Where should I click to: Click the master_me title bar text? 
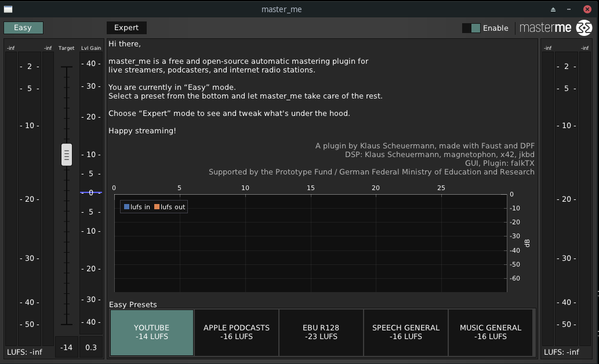point(282,9)
